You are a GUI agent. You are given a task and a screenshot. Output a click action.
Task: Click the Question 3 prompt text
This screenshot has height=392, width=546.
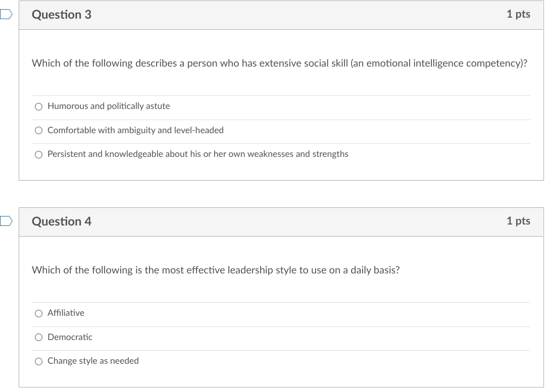[279, 63]
